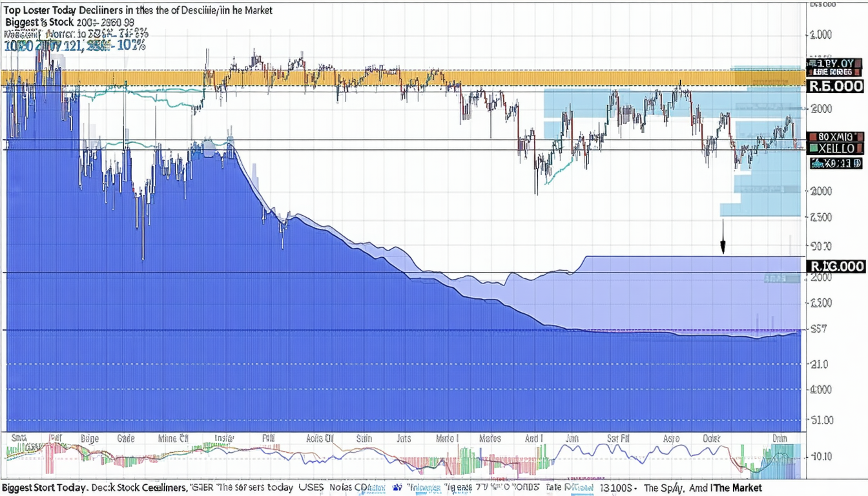Select the 'Sef Fil' time axis label
The height and width of the screenshot is (496, 868).
[x=619, y=439]
